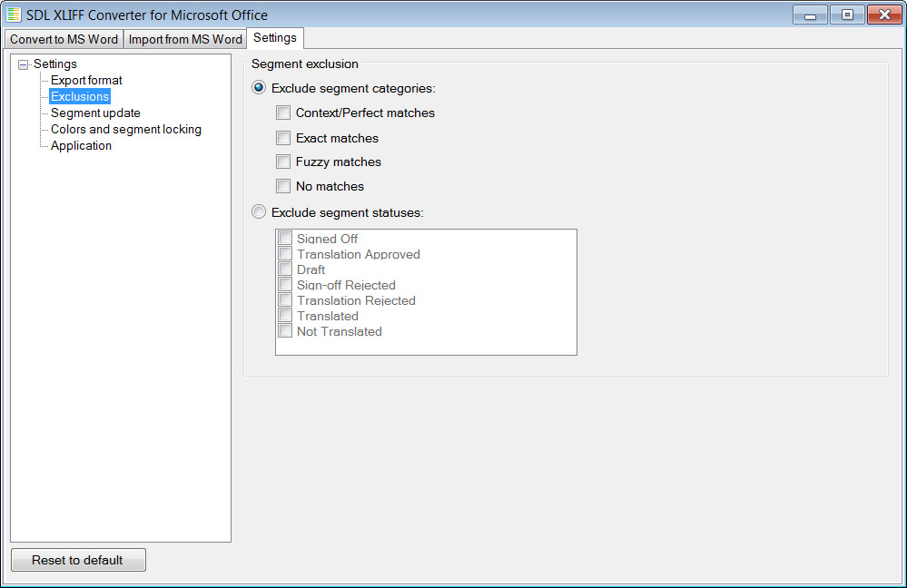
Task: Check Not Translated status
Action: 285,331
